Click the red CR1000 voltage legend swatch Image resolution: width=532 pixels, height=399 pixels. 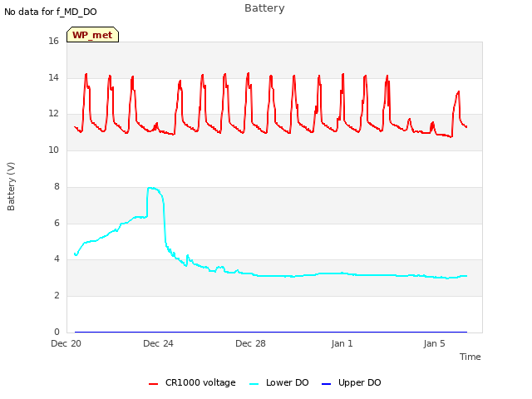[153, 384]
